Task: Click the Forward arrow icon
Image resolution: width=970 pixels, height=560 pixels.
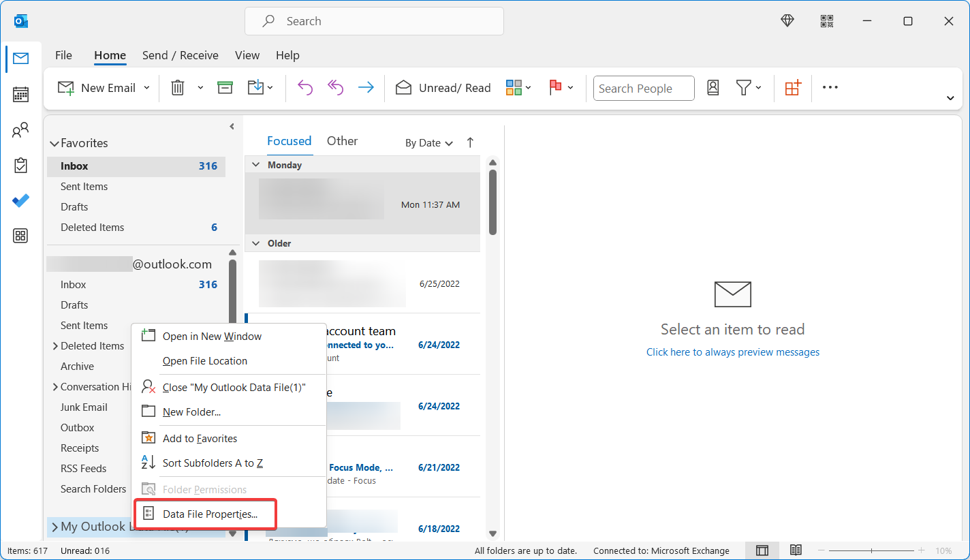Action: [366, 88]
